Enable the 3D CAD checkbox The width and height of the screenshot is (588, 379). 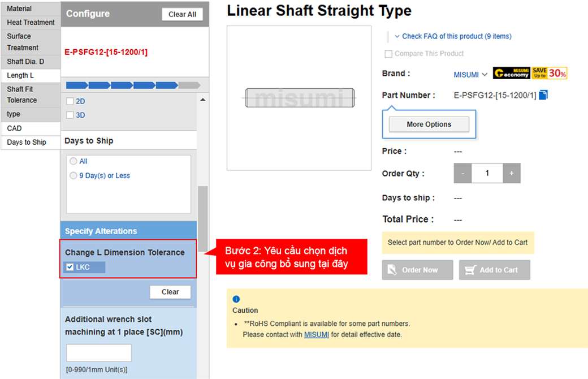point(70,115)
